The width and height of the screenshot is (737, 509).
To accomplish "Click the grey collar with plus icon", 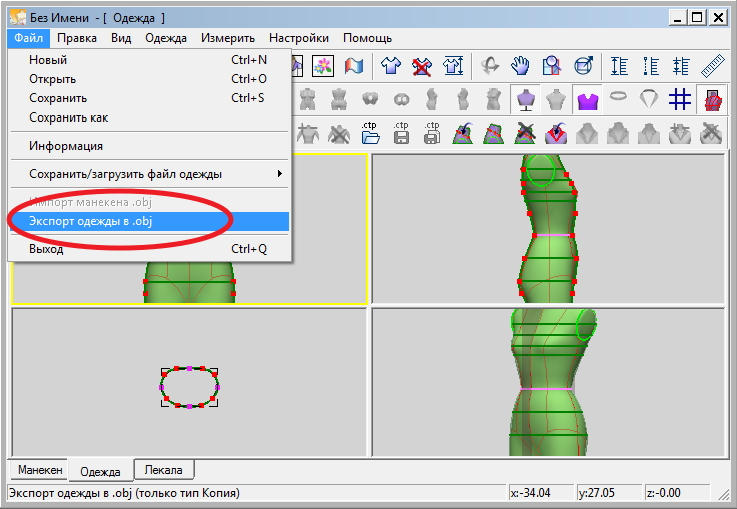I will (680, 133).
